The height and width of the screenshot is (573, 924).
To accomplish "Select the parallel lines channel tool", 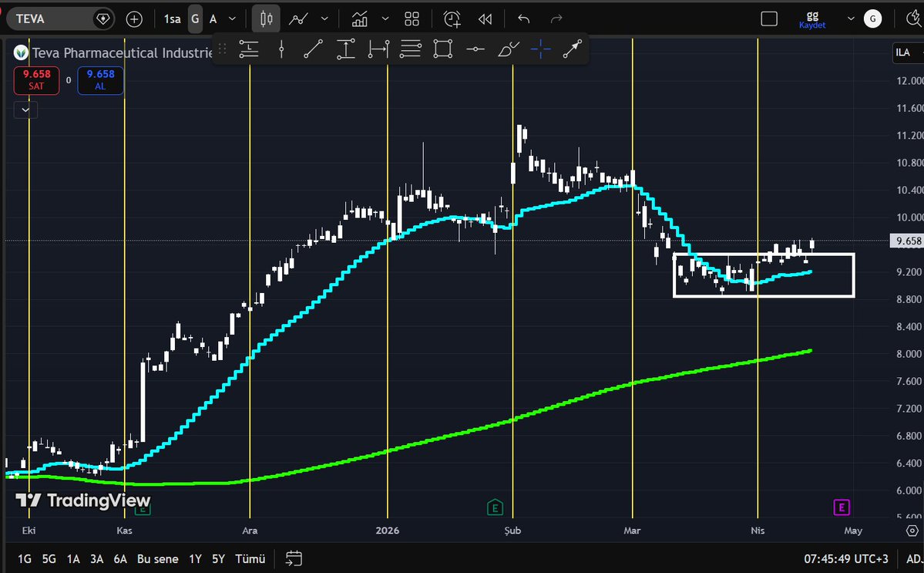I will [410, 49].
